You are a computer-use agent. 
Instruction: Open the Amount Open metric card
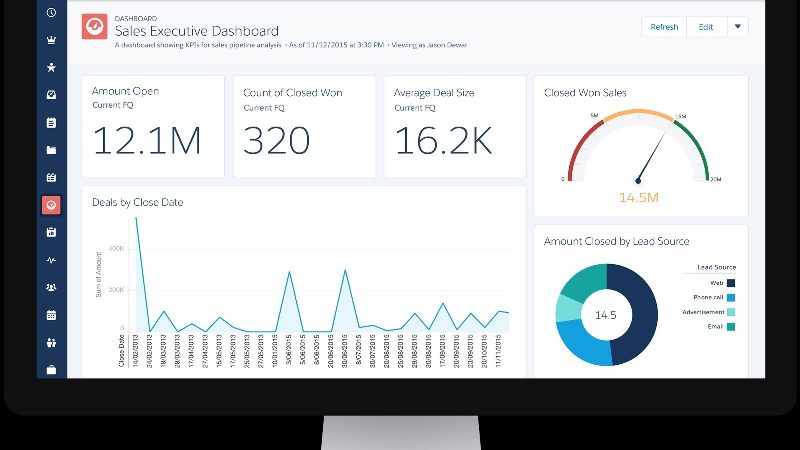[x=153, y=127]
